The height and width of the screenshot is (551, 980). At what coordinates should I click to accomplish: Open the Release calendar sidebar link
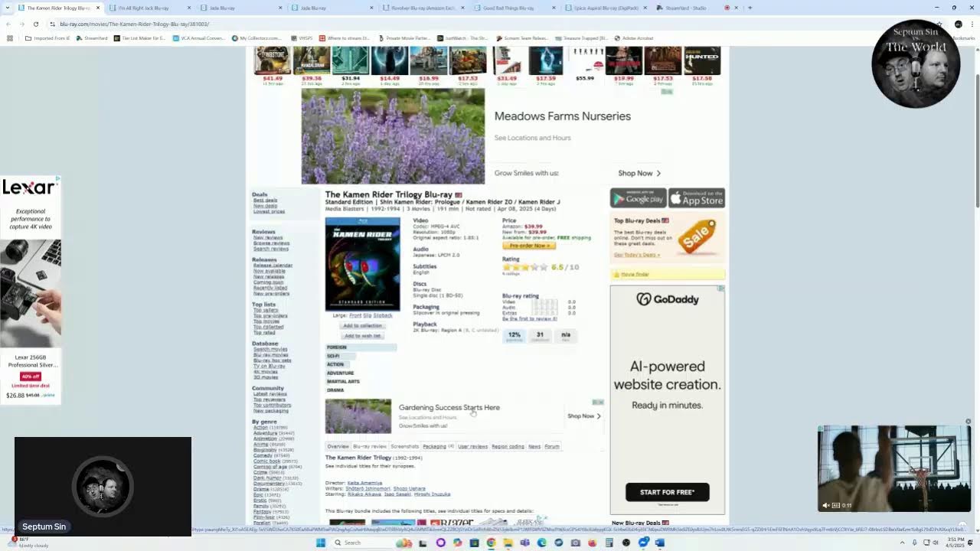coord(273,266)
